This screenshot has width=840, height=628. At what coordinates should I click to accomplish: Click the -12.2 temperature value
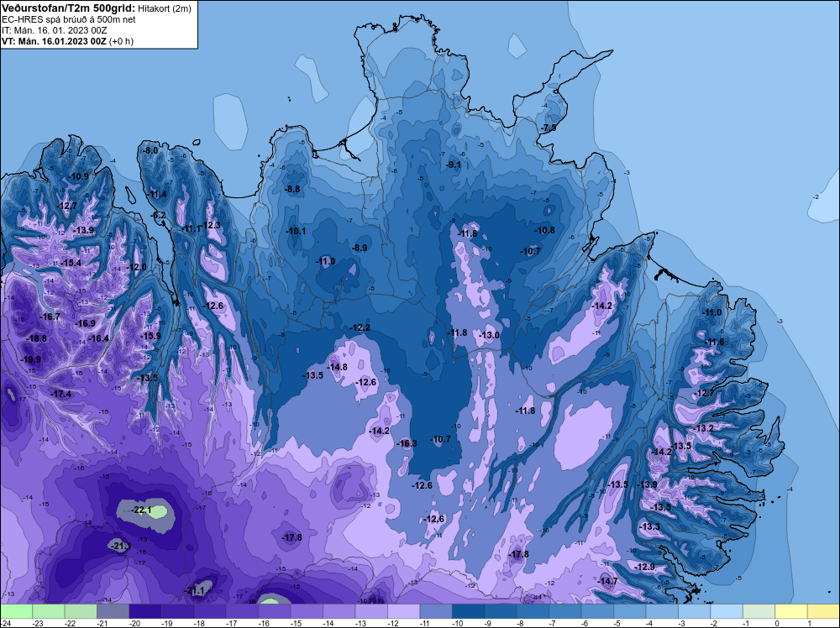[360, 327]
